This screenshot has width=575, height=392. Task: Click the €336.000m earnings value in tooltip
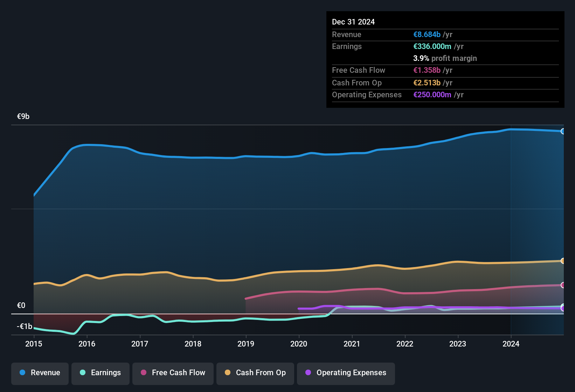pos(432,47)
